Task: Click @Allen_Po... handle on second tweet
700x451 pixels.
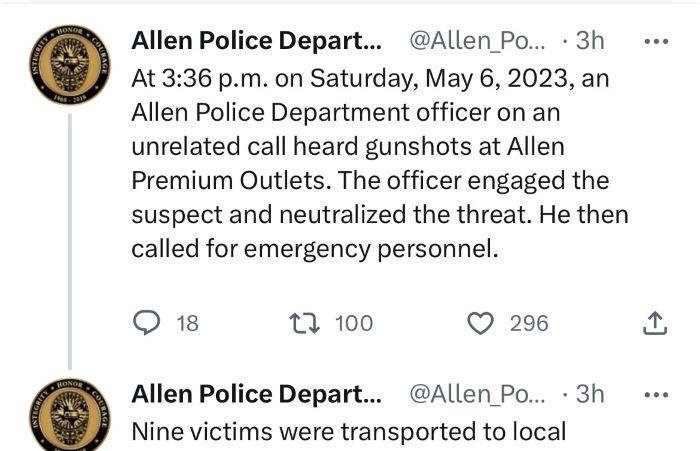Action: 477,394
